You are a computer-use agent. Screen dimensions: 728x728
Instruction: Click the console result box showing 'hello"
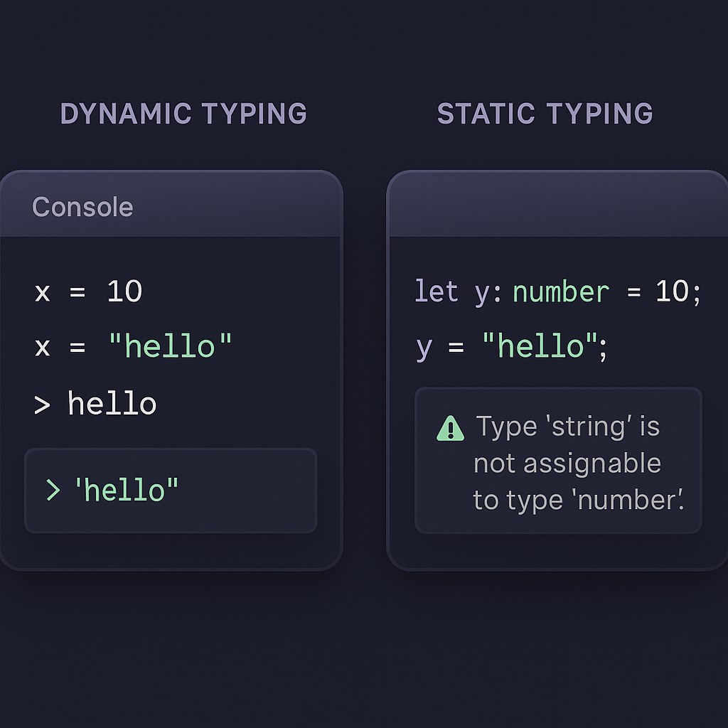point(171,491)
